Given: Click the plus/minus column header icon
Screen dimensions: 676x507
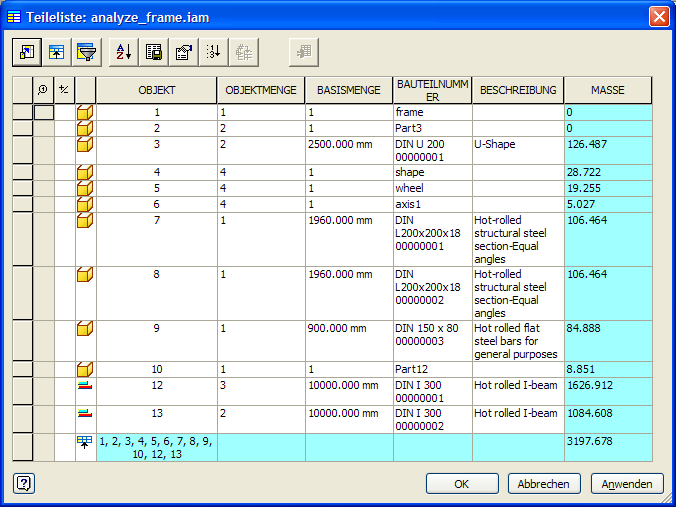Looking at the screenshot, I should tap(64, 90).
